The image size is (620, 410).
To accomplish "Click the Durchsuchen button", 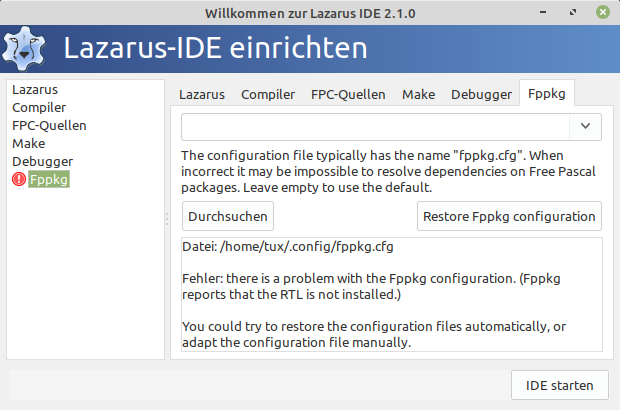I will point(228,216).
